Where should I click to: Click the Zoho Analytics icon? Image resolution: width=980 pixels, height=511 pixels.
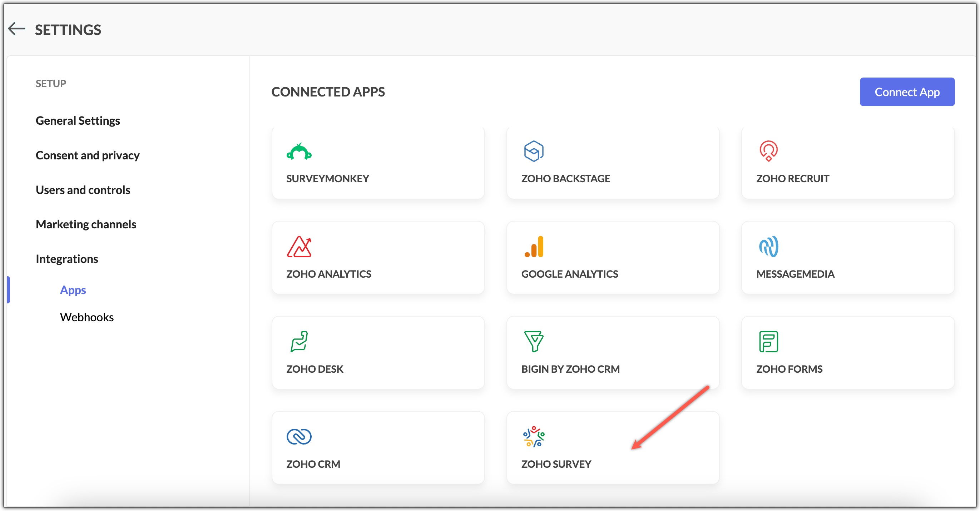299,247
